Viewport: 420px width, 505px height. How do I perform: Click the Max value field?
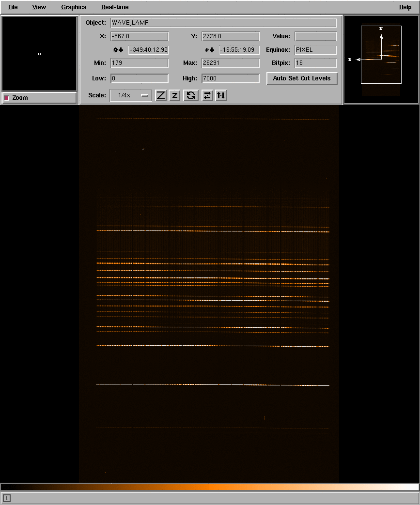(231, 63)
